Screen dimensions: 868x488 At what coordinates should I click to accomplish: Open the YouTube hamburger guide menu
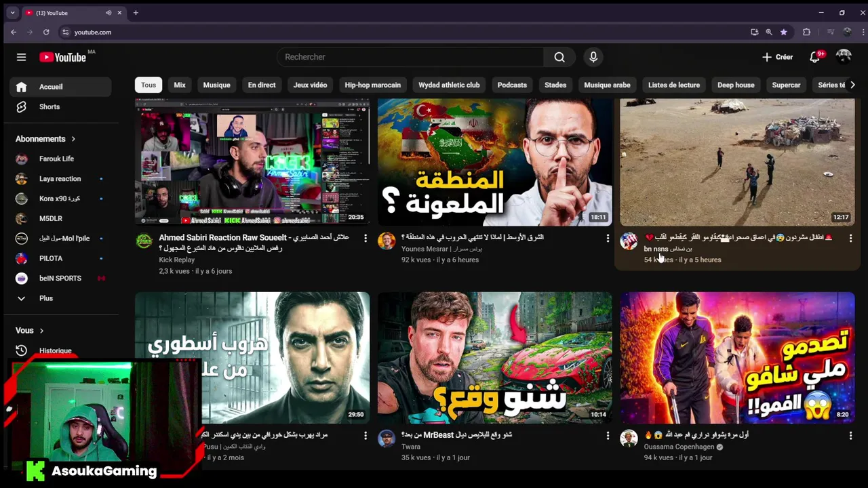pos(21,57)
